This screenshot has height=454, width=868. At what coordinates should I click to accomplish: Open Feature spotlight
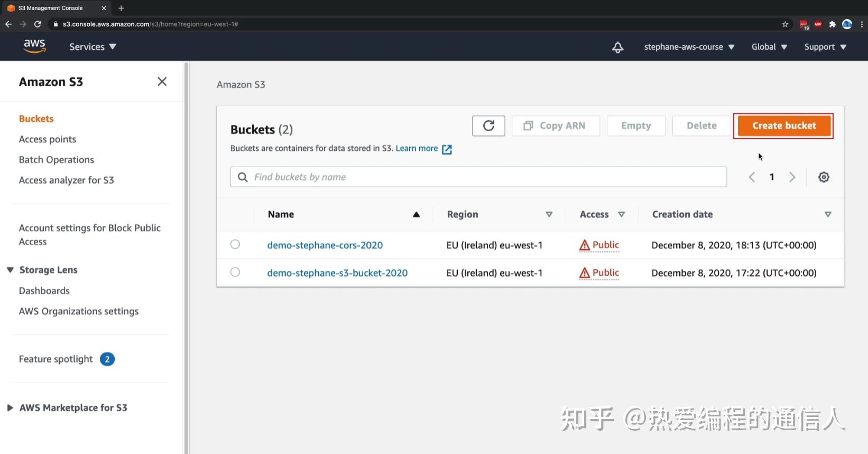(x=56, y=359)
